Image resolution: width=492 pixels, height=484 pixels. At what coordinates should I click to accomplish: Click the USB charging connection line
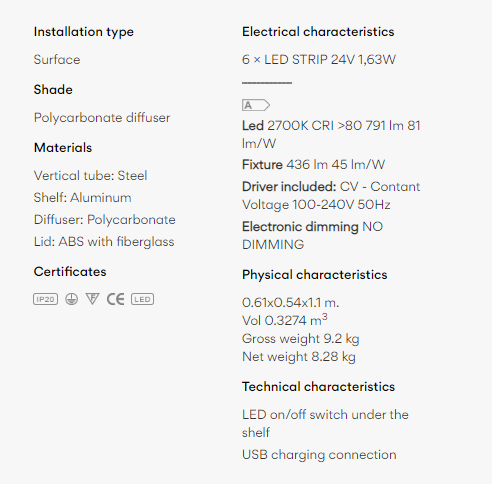point(319,455)
